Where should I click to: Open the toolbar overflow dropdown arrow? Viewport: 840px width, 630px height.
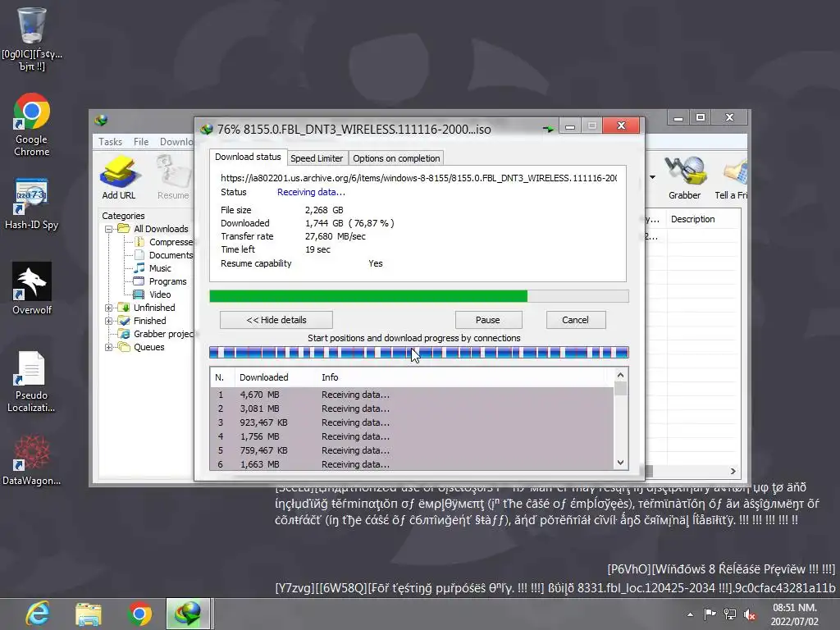(x=652, y=177)
